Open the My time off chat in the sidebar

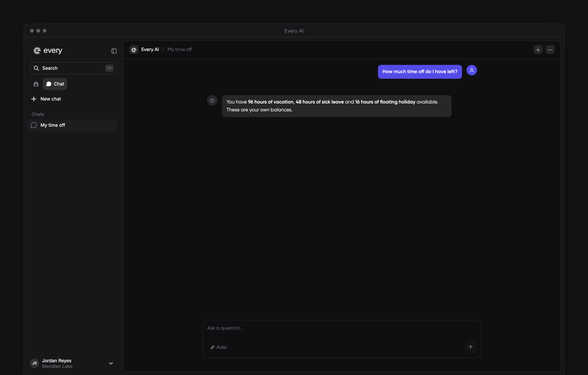pos(72,125)
